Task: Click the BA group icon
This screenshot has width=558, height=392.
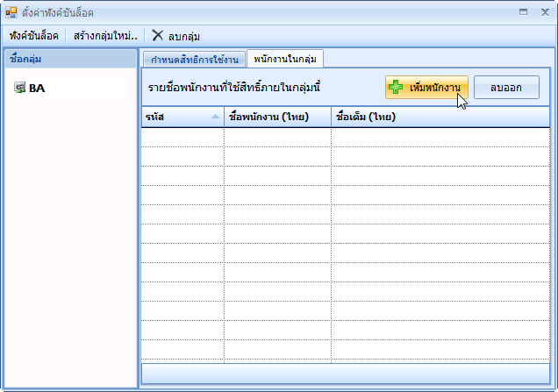Action: [x=19, y=87]
